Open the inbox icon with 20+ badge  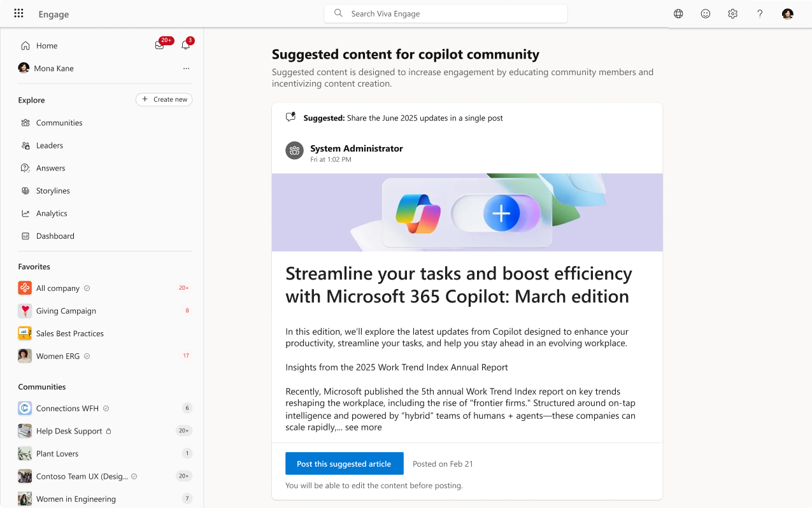pos(160,45)
